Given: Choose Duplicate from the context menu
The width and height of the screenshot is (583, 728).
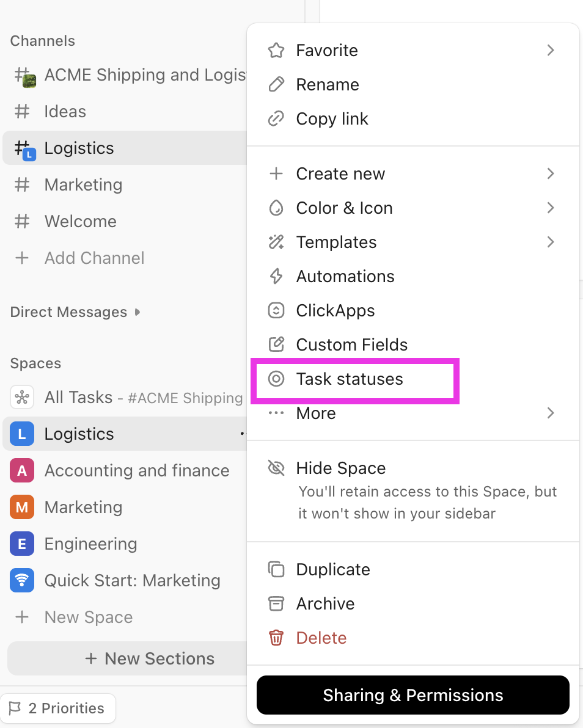Looking at the screenshot, I should [333, 569].
